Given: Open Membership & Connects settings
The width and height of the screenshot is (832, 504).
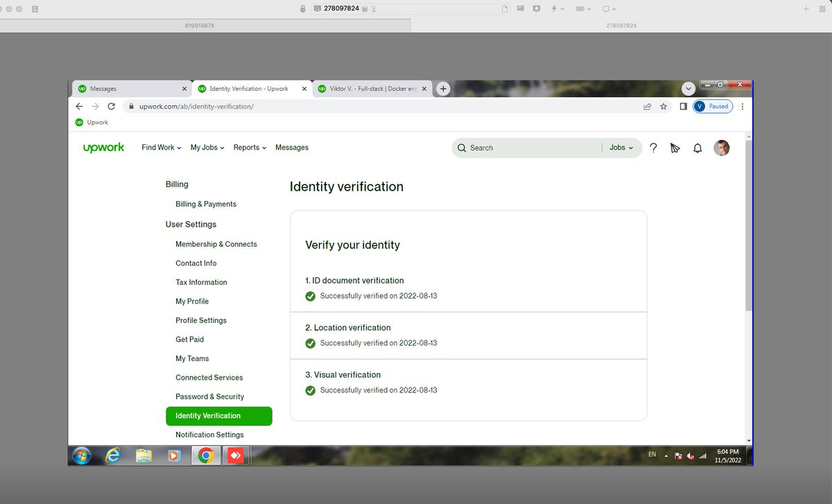Looking at the screenshot, I should click(x=216, y=244).
